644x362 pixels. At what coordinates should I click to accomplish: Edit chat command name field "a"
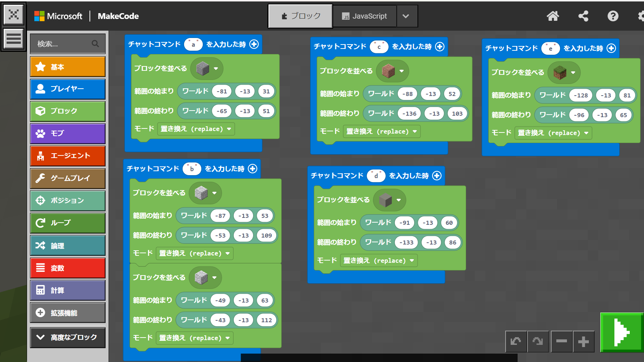193,44
